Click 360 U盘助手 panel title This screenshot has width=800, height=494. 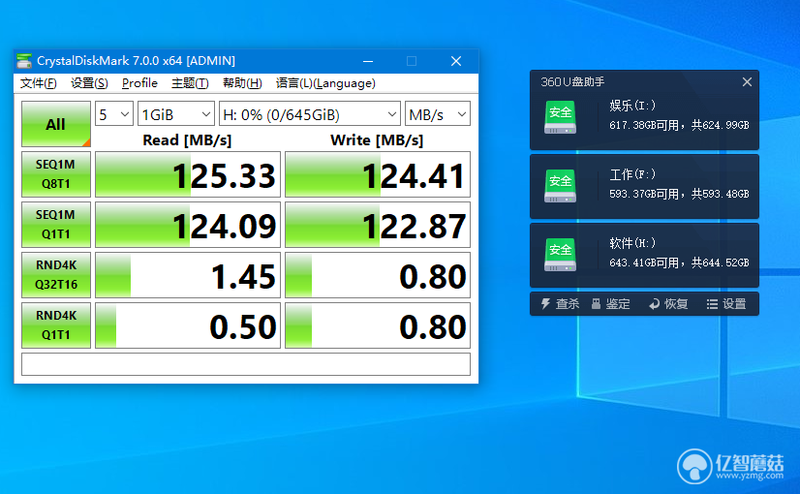point(572,82)
